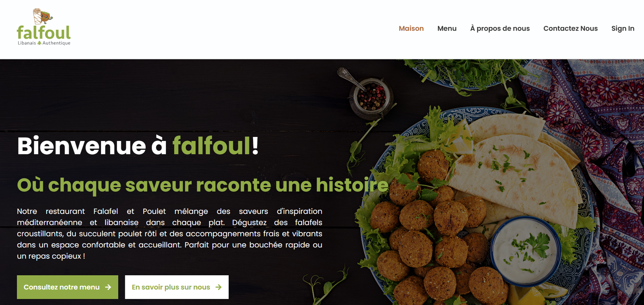Click the Consultez notre menu button
Viewport: 644px width, 305px height.
68,287
